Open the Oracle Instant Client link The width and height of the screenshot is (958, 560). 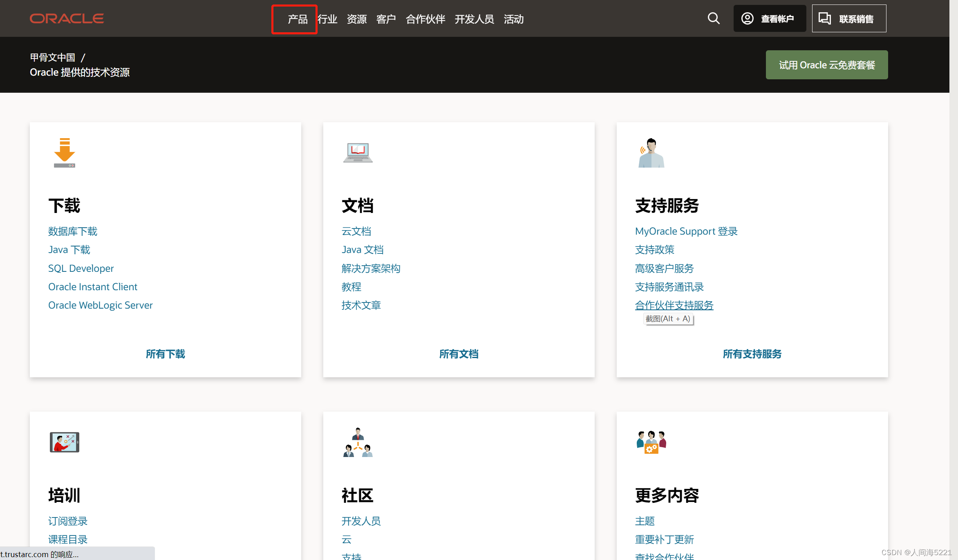93,287
